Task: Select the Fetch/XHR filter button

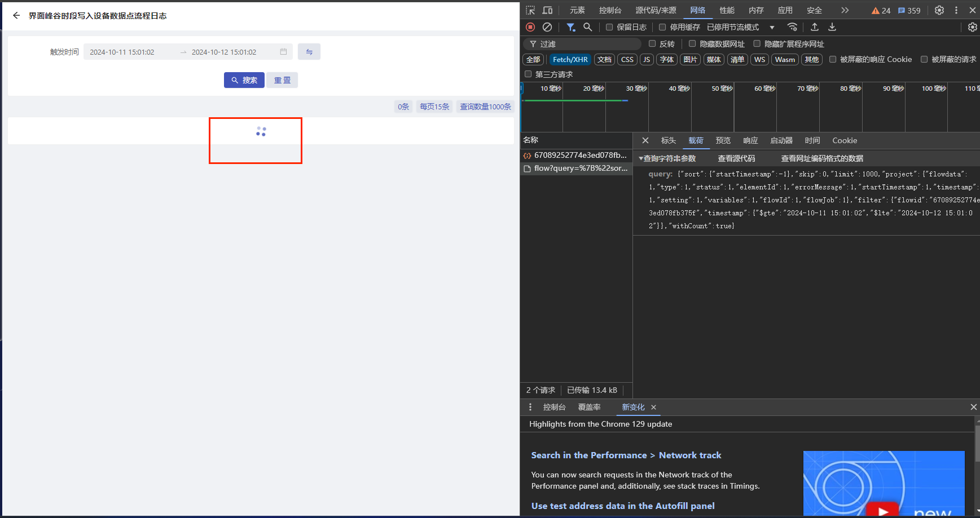Action: tap(570, 59)
